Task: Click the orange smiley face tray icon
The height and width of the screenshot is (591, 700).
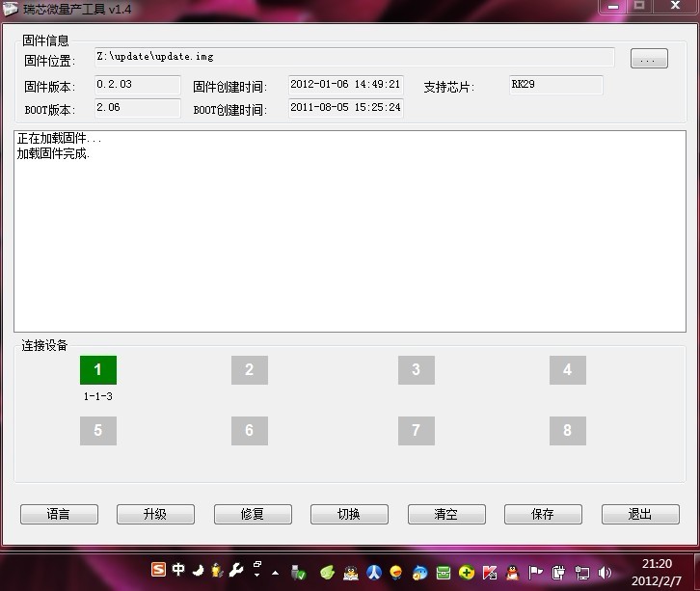Action: tap(396, 573)
